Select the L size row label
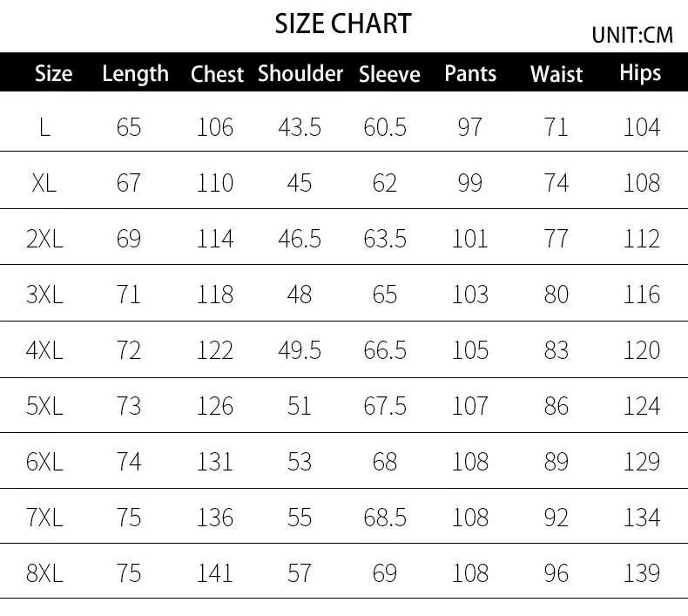Viewport: 688px width, 616px height. (x=45, y=127)
